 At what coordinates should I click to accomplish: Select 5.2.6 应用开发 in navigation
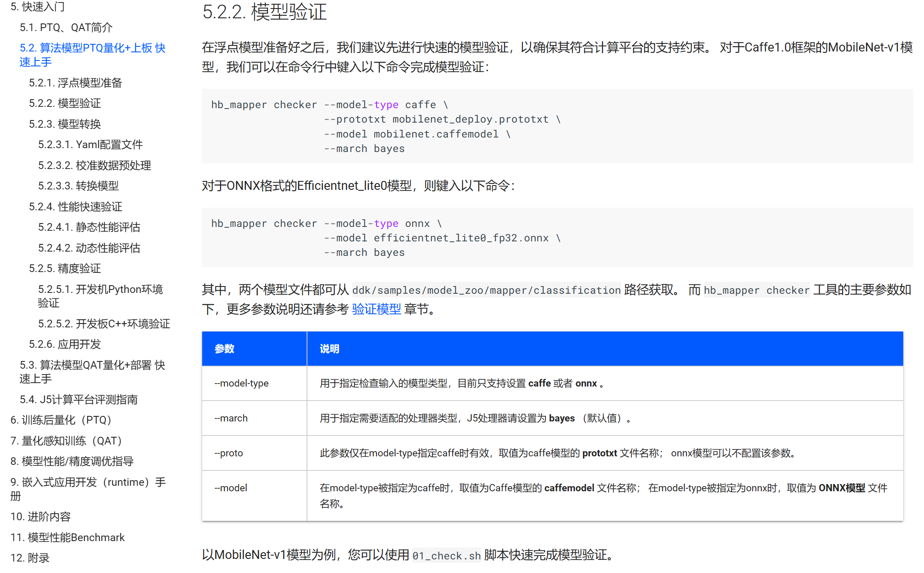[65, 344]
